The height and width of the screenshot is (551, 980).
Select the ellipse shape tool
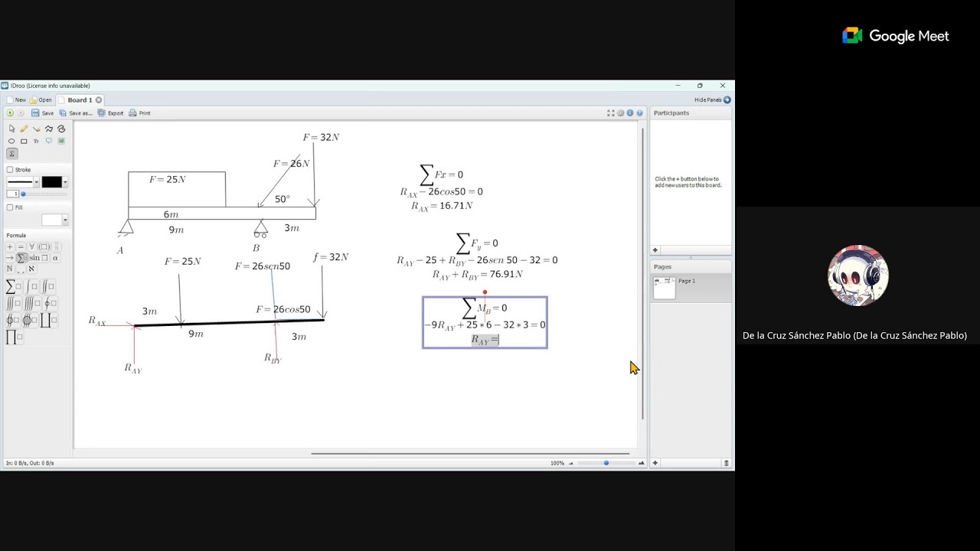pyautogui.click(x=11, y=141)
